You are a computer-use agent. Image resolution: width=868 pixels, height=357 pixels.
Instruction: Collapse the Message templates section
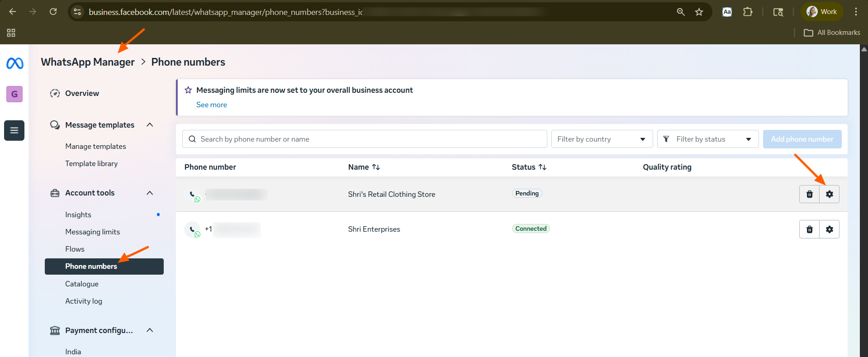tap(150, 125)
